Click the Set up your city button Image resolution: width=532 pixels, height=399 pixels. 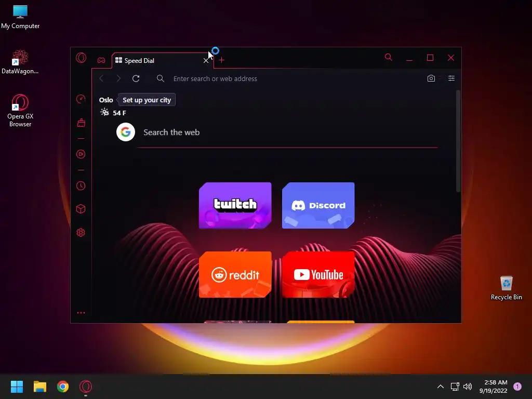(147, 100)
